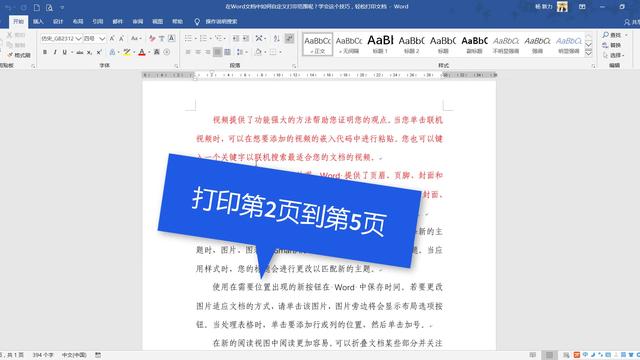Open the Layout ribbon tab

click(78, 21)
